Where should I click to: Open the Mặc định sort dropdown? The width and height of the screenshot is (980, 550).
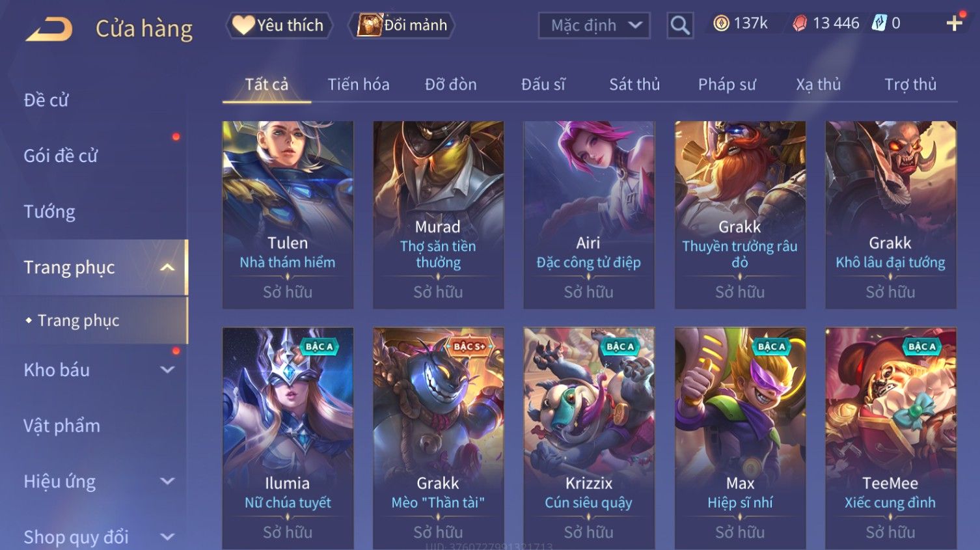(x=594, y=25)
